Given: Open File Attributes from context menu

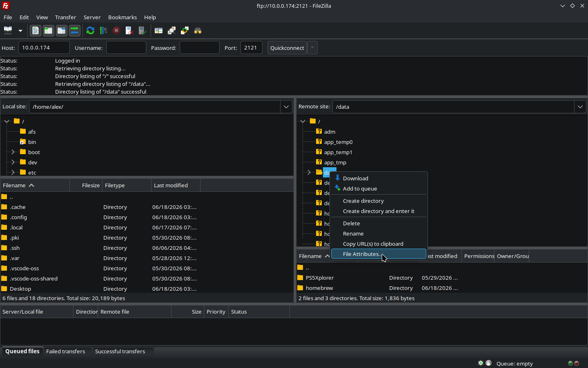Looking at the screenshot, I should coord(379,254).
